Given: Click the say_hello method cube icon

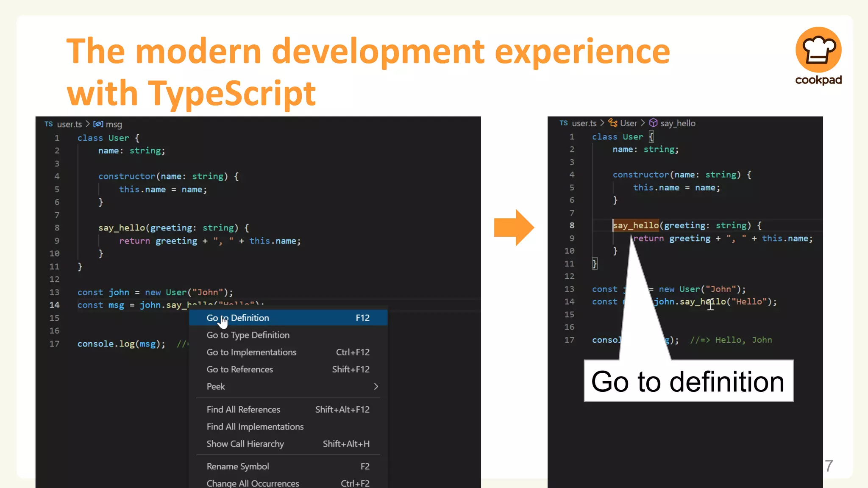Looking at the screenshot, I should coord(654,123).
